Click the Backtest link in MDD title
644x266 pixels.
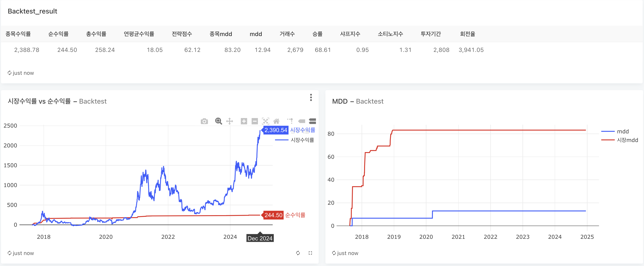pos(370,101)
